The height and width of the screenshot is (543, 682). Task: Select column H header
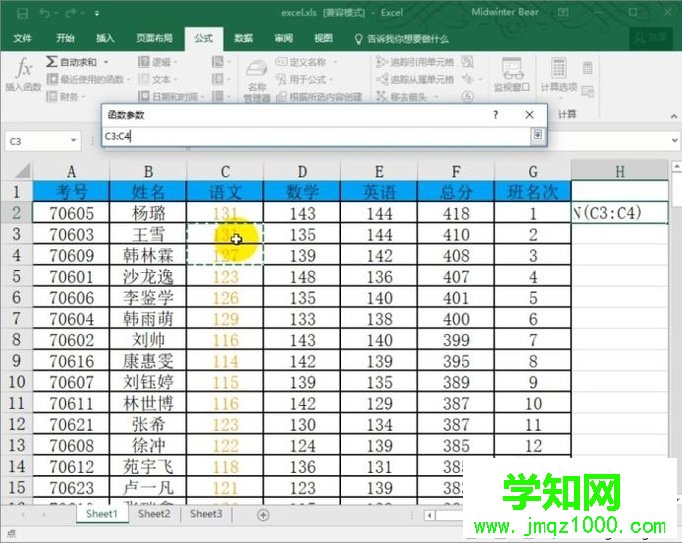(x=620, y=171)
